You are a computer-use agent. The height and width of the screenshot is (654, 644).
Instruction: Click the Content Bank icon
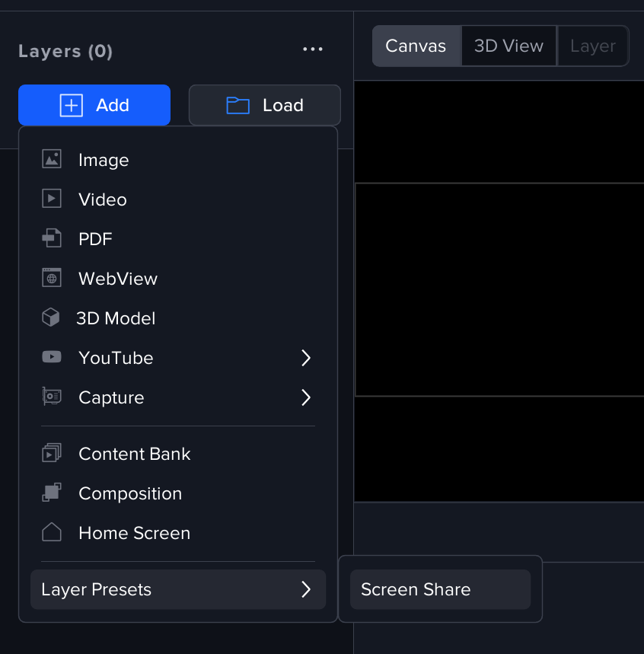[51, 454]
